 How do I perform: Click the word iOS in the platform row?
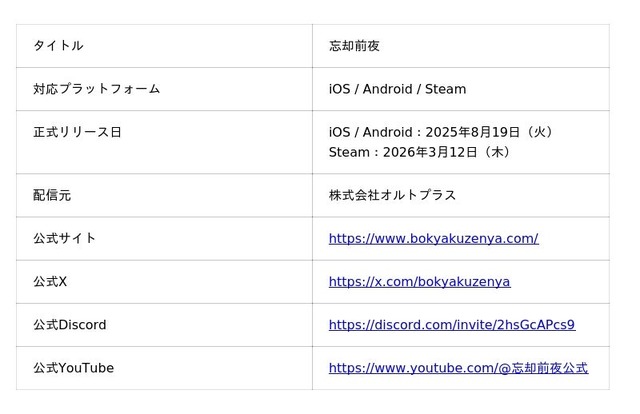point(340,89)
